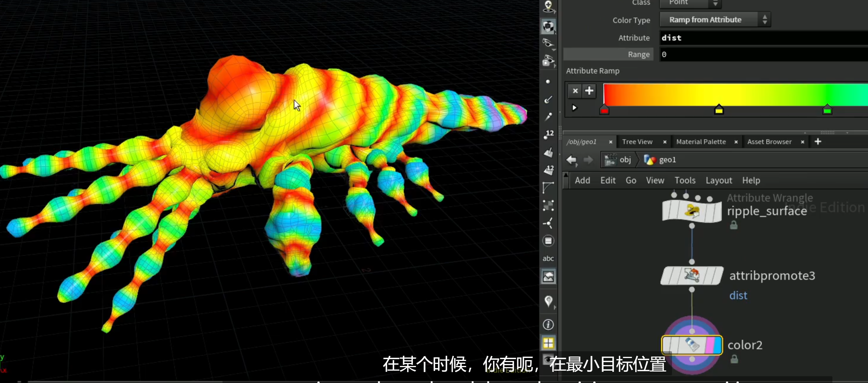868x383 pixels.
Task: Click the 'abc' text display icon
Action: point(548,258)
